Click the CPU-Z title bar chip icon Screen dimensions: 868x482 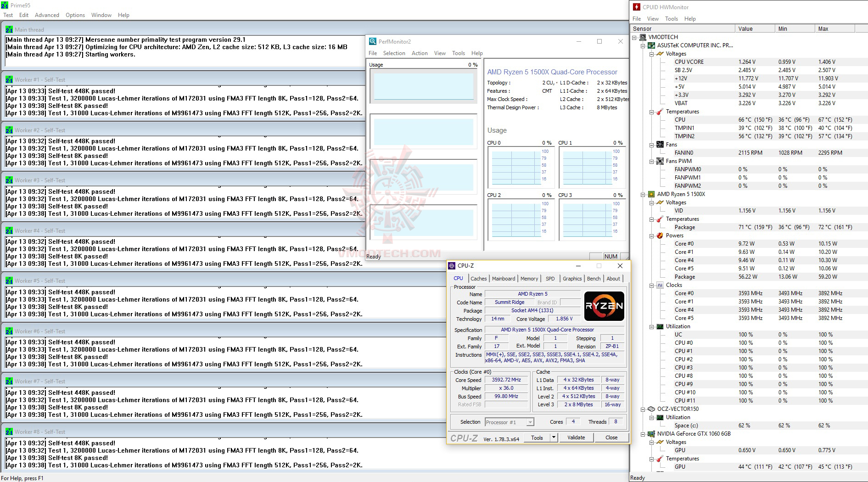pos(452,265)
